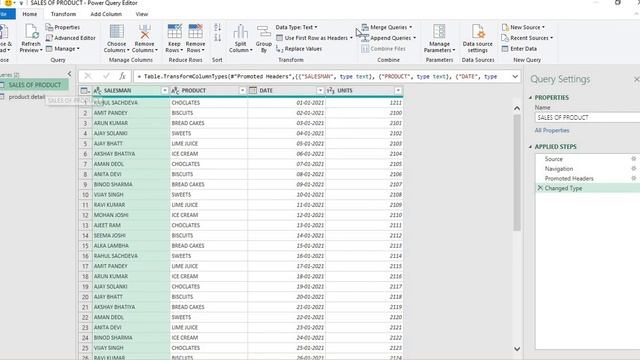Image resolution: width=640 pixels, height=360 pixels.
Task: Click the table icon at grid top-left
Action: [x=84, y=91]
